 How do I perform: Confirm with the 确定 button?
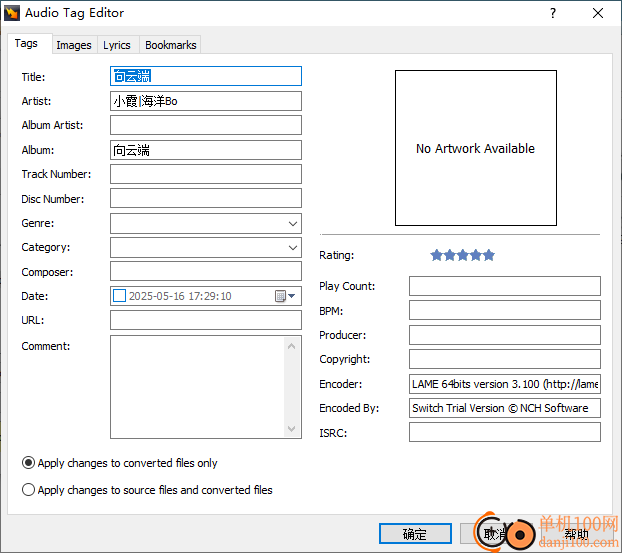click(415, 534)
